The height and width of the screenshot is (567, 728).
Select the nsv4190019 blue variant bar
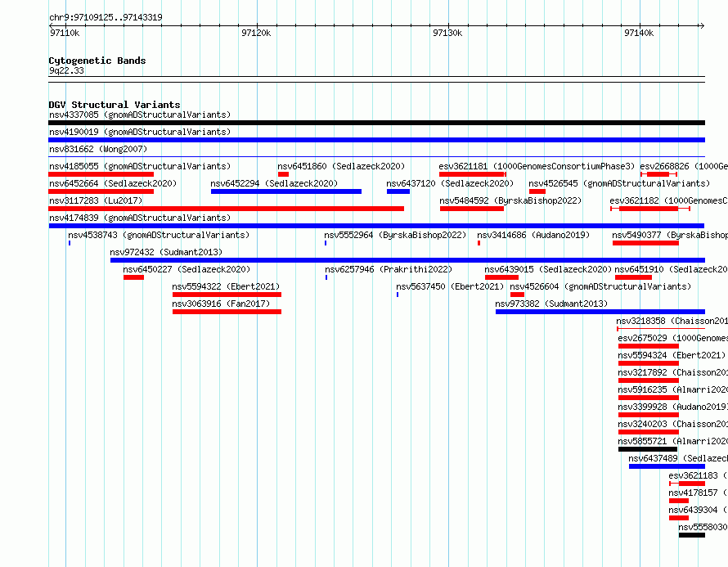(376, 140)
